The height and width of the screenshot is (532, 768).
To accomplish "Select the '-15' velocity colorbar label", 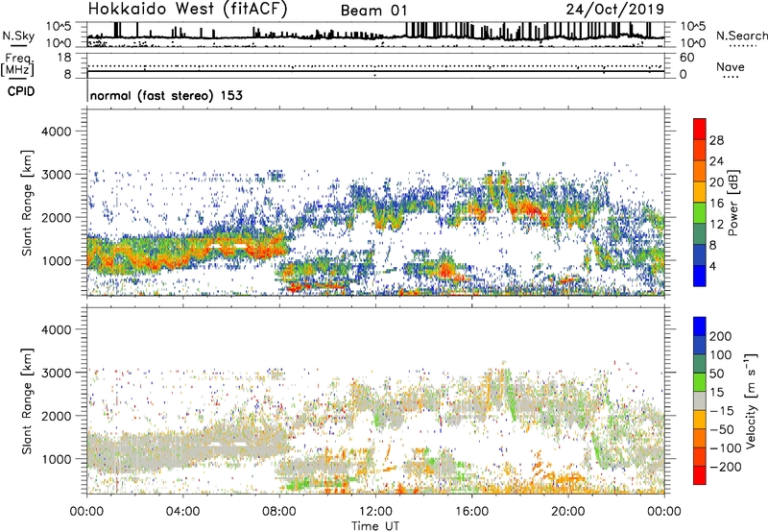I will point(722,411).
